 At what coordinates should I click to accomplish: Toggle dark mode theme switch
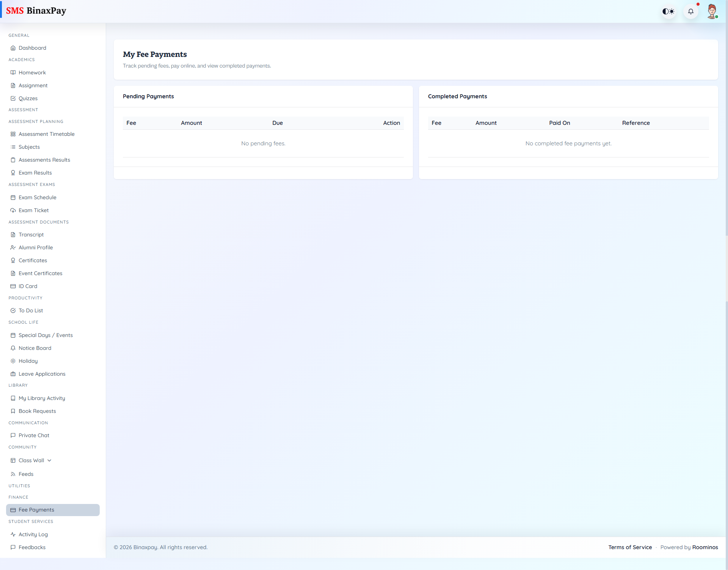click(668, 11)
